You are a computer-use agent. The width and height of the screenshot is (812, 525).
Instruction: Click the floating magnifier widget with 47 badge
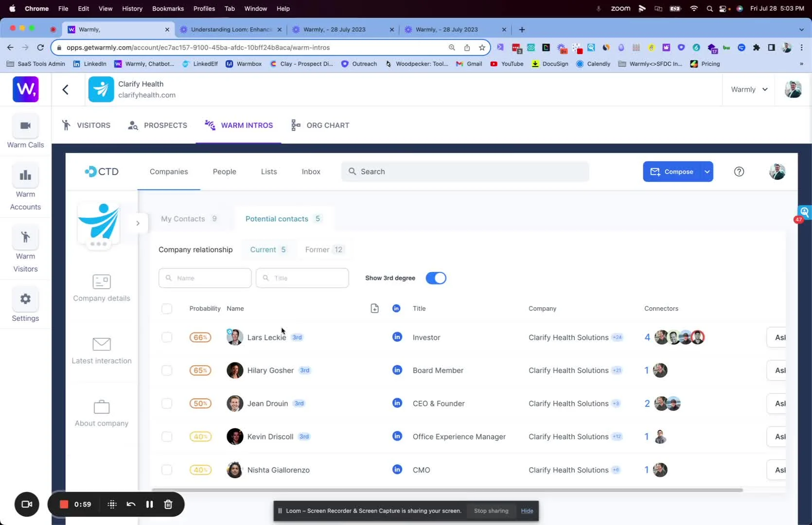click(804, 213)
